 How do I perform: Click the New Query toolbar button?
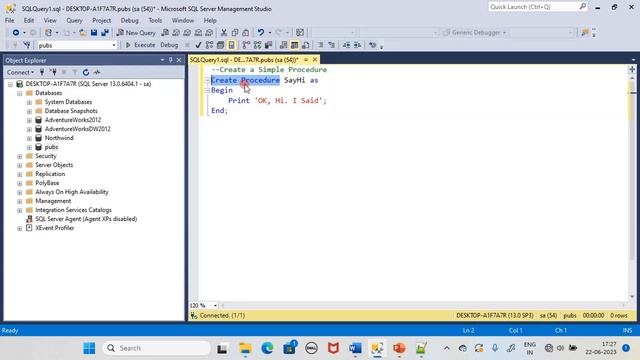point(136,33)
